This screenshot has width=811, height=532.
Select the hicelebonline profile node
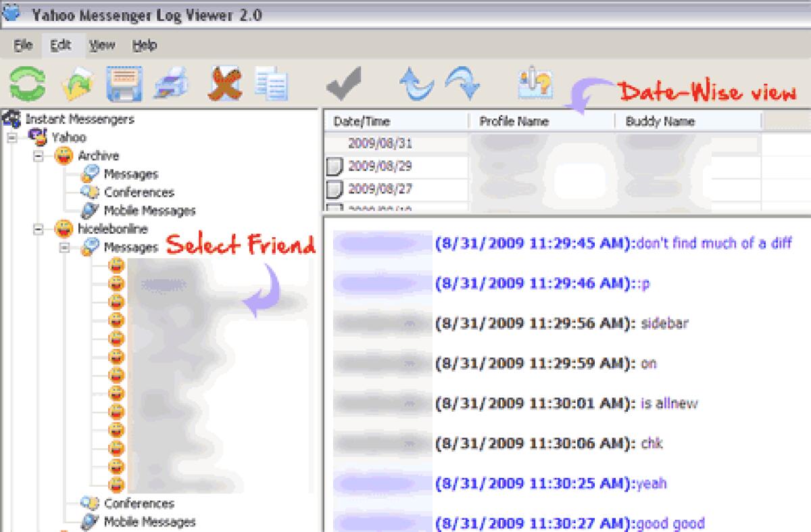[x=112, y=229]
